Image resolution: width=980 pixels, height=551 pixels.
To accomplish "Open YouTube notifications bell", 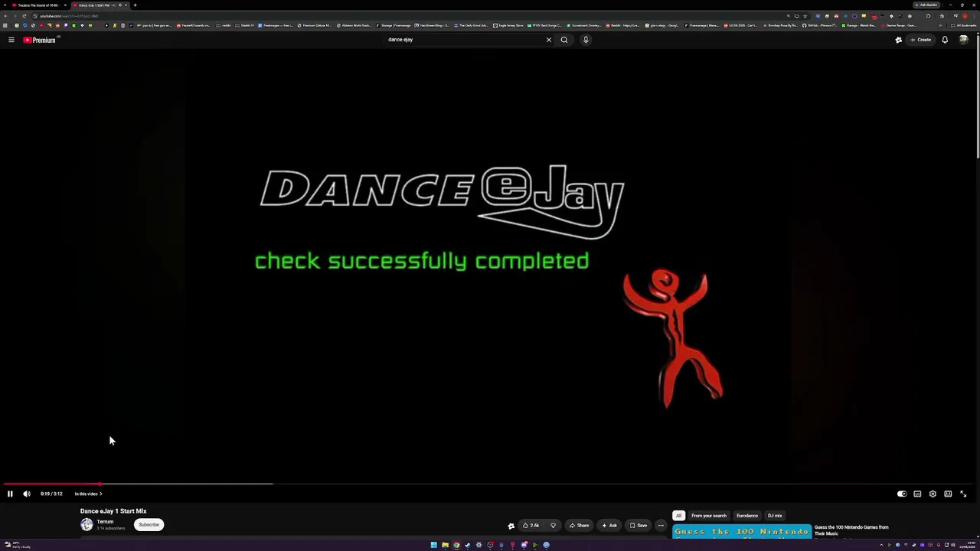I will (945, 40).
